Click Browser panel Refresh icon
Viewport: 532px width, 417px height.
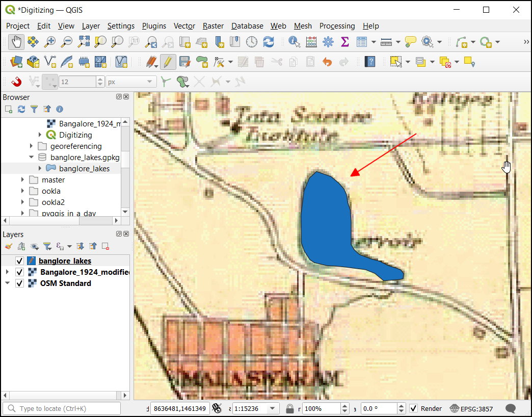click(x=21, y=109)
